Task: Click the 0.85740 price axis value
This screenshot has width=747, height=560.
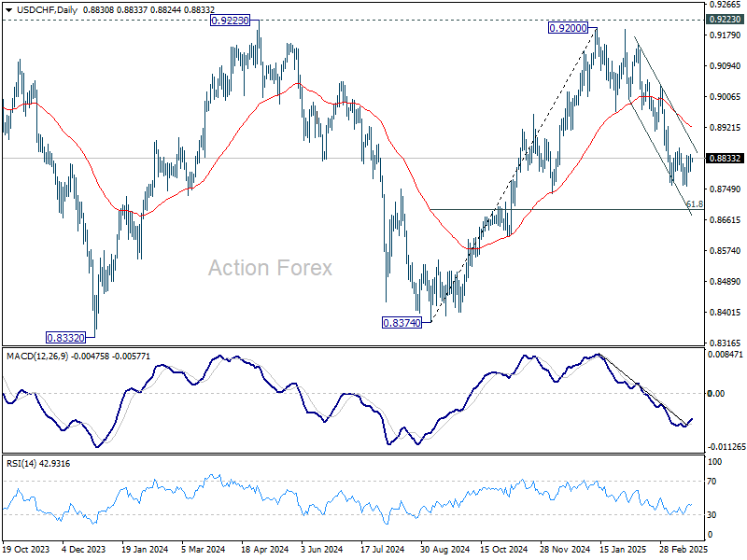Action: point(726,250)
